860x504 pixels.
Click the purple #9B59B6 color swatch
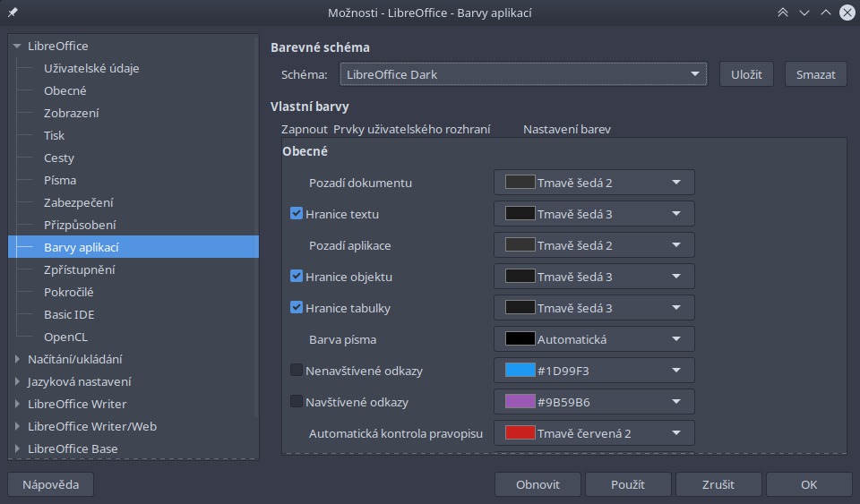pos(520,401)
